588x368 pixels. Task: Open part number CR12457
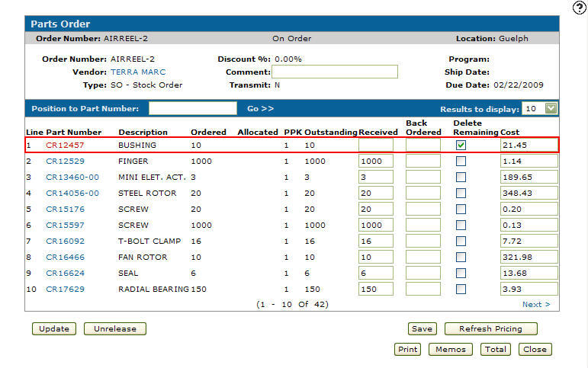point(65,145)
